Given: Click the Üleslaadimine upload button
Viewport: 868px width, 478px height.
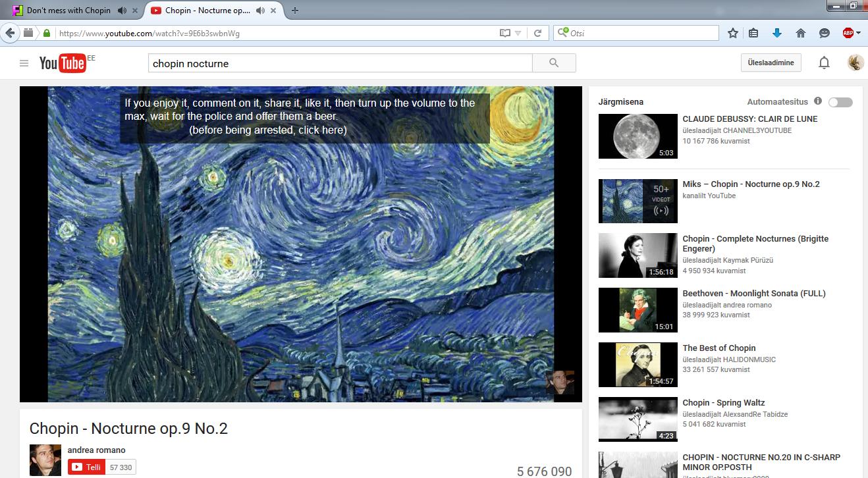Looking at the screenshot, I should point(771,63).
